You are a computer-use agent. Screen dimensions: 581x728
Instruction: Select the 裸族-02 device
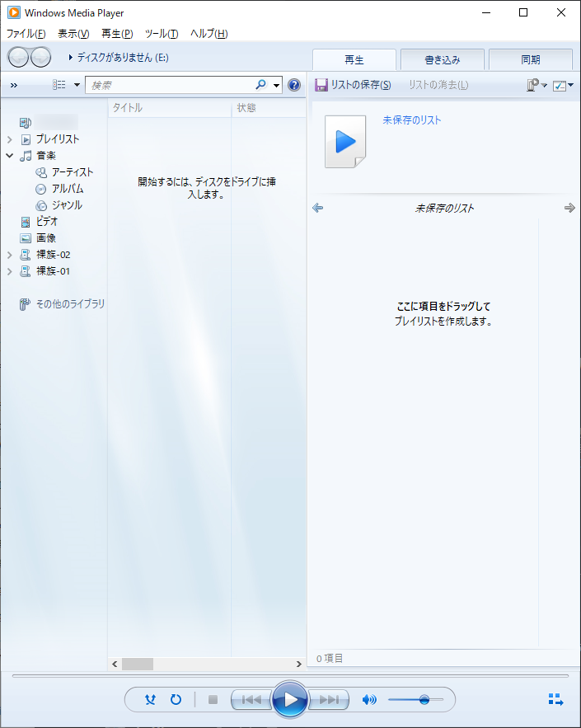point(54,255)
